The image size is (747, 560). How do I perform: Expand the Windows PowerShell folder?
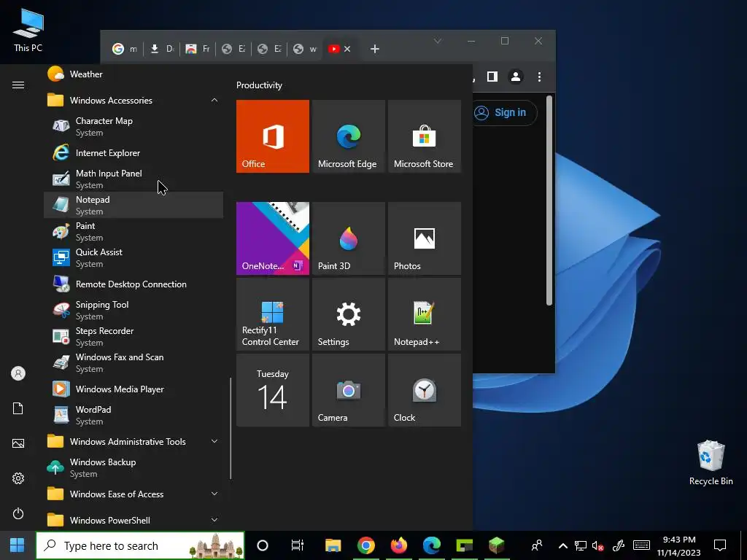click(133, 520)
